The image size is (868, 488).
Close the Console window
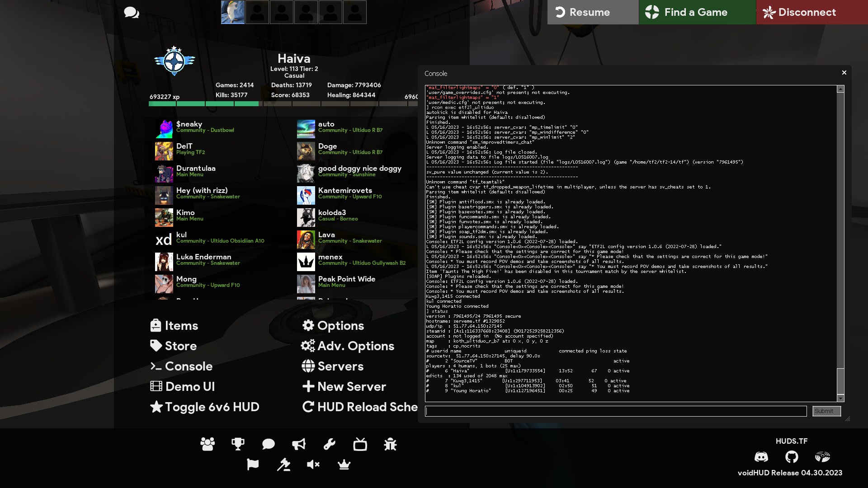coord(844,72)
